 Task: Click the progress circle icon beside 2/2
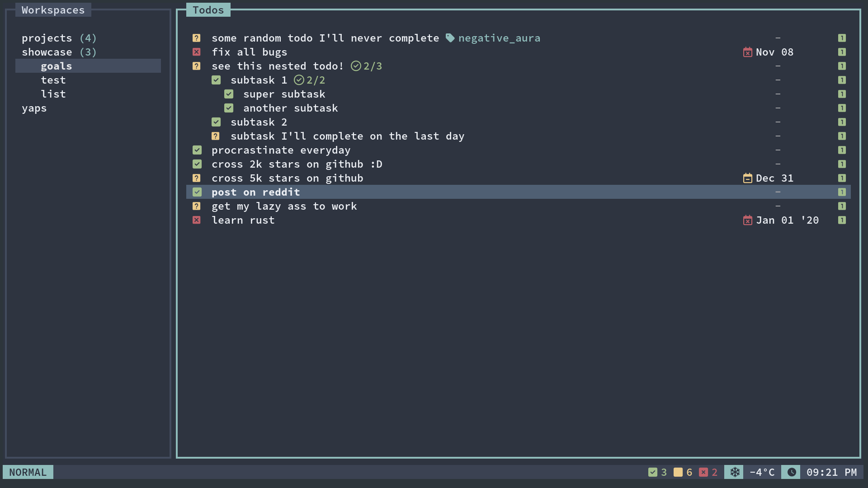pyautogui.click(x=299, y=80)
